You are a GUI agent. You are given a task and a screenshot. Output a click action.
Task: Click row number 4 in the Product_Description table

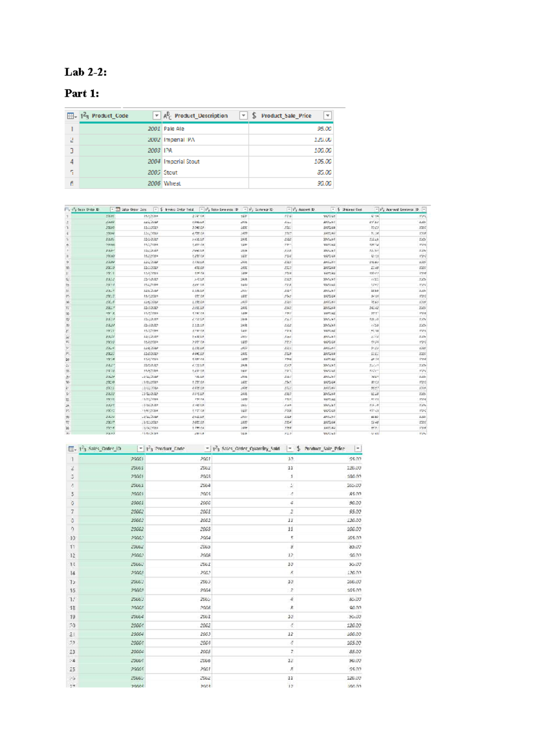72,161
